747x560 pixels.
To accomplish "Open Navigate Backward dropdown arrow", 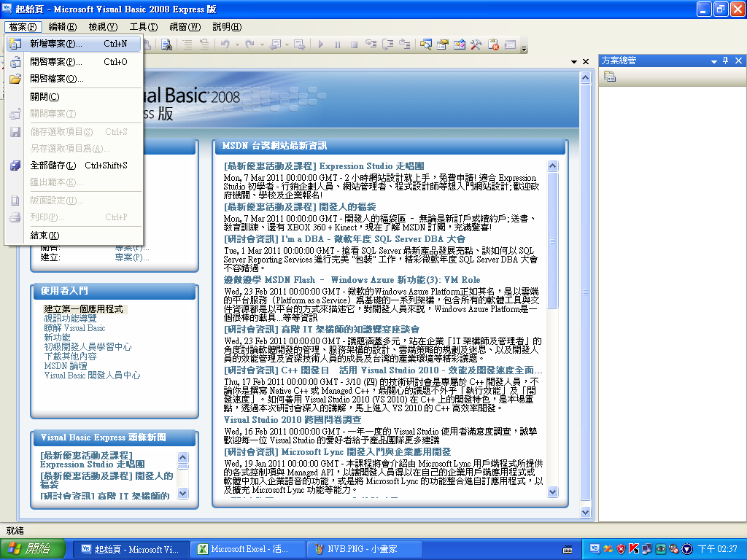I will (287, 44).
